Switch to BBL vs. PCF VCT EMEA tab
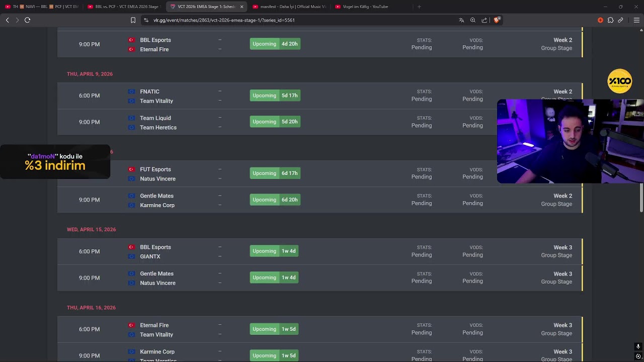The height and width of the screenshot is (362, 644). tap(123, 7)
